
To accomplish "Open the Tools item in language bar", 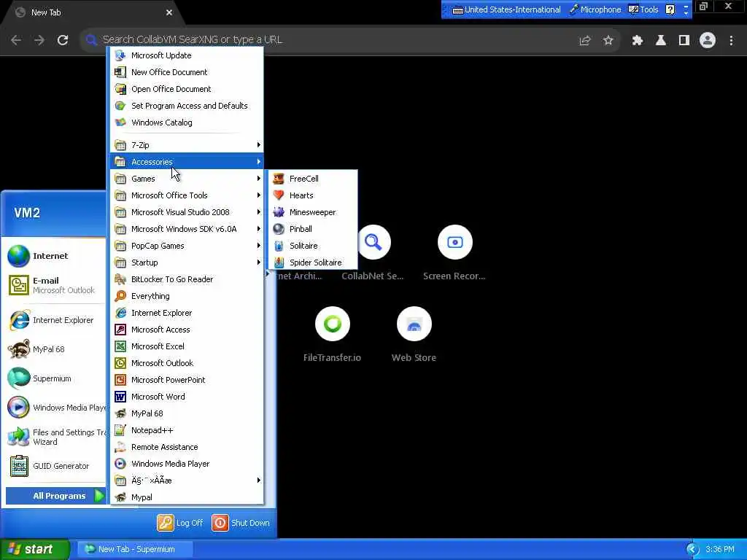I will tap(643, 9).
